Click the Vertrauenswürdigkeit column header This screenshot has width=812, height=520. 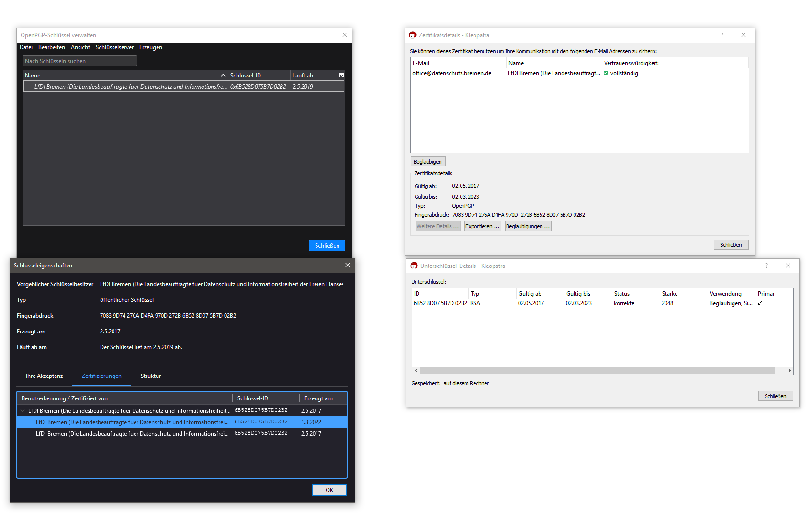tap(675, 63)
